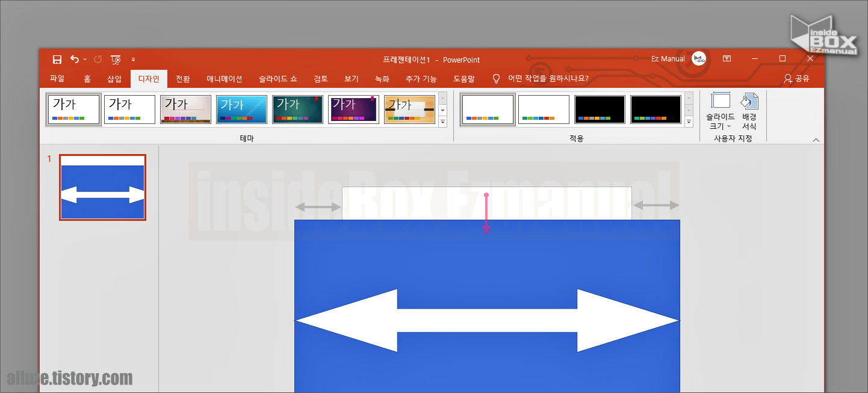Open the undo history dropdown arrow
The width and height of the screenshot is (868, 393).
click(x=85, y=59)
